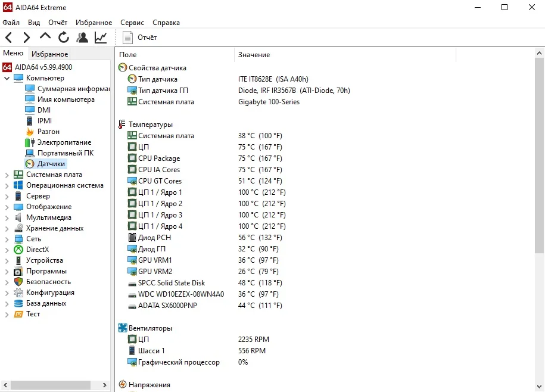Expand the Системная плата tree node
The image size is (545, 392).
tap(7, 175)
